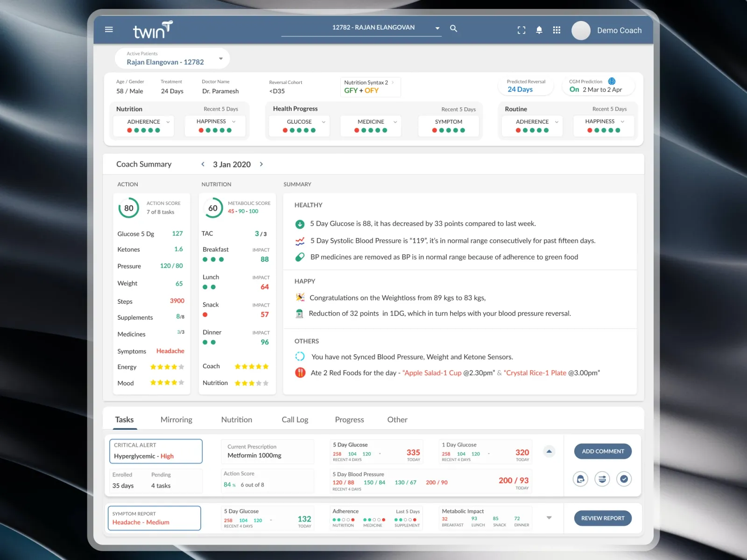Screen dimensions: 747x560
Task: Click the stacked-lines round icon in Critical Alert row
Action: (602, 479)
